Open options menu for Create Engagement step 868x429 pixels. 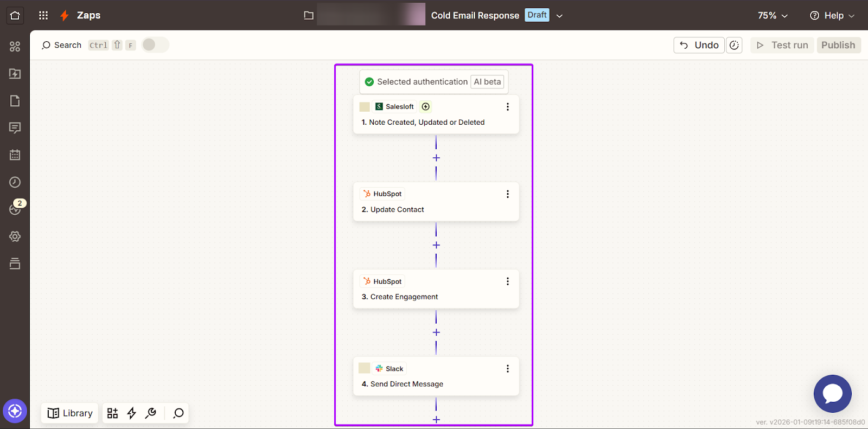pyautogui.click(x=508, y=281)
